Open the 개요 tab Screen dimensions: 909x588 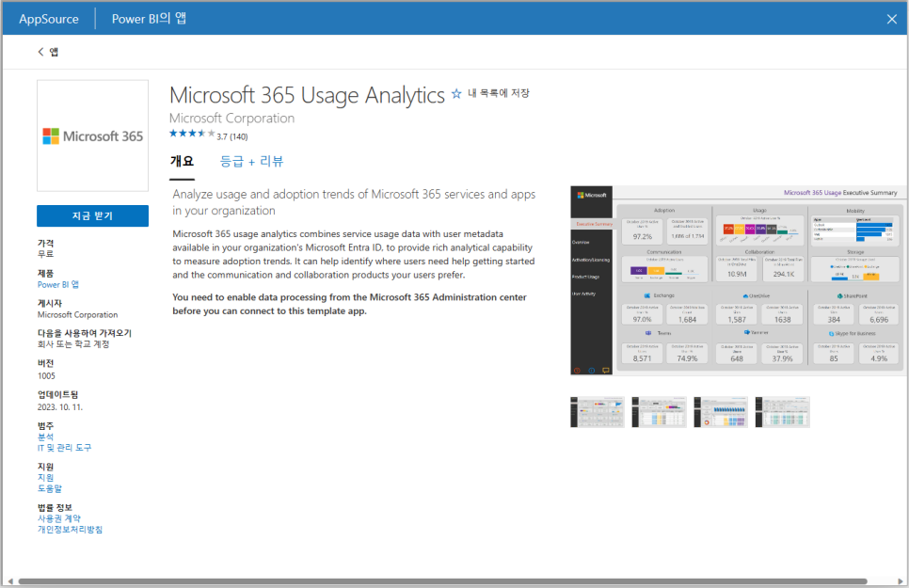[182, 161]
